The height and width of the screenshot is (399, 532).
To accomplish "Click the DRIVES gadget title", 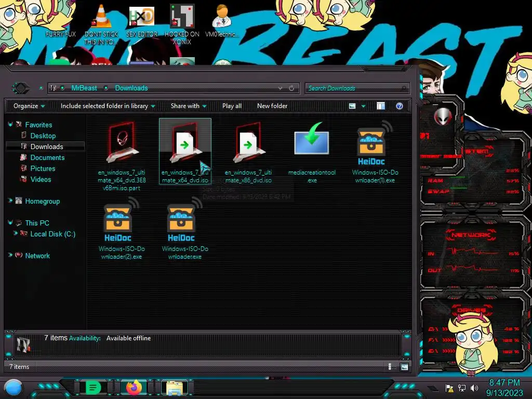I will [471, 310].
